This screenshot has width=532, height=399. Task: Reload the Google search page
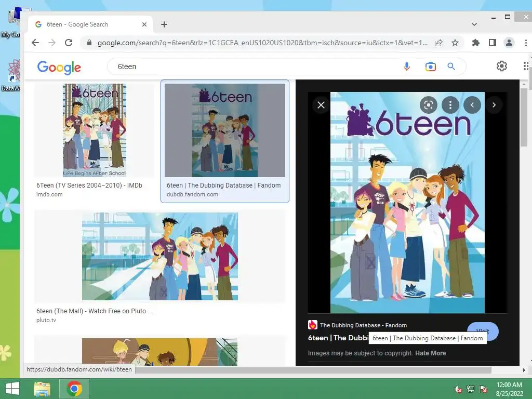pyautogui.click(x=69, y=43)
